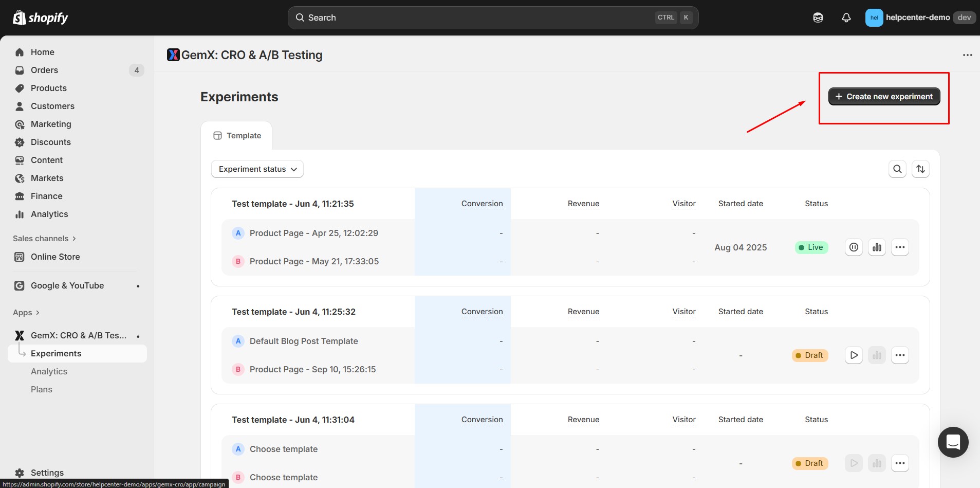Expand the Sales channels section
This screenshot has height=488, width=980.
click(x=44, y=239)
